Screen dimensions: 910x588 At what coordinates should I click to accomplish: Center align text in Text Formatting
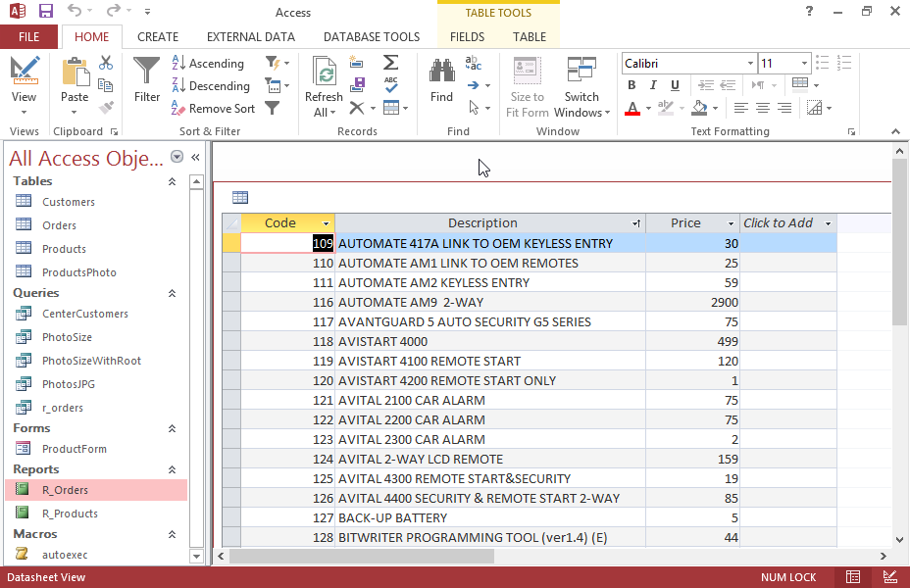pos(763,108)
